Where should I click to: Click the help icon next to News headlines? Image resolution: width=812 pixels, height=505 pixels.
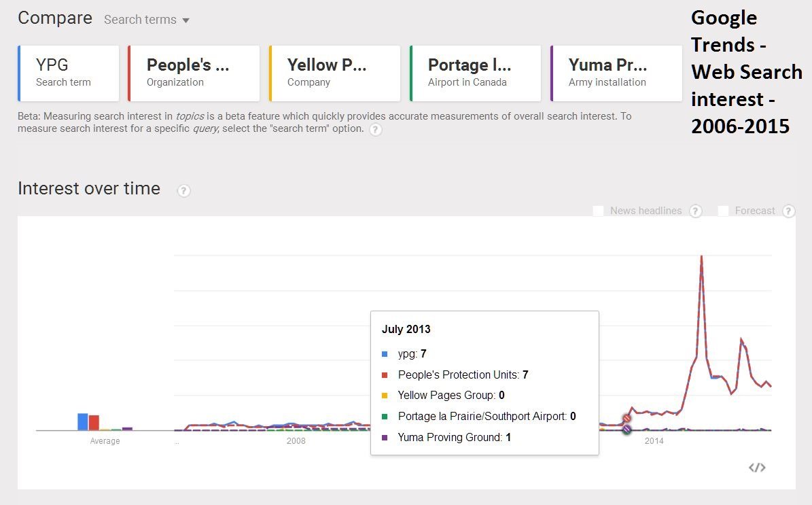tap(695, 211)
